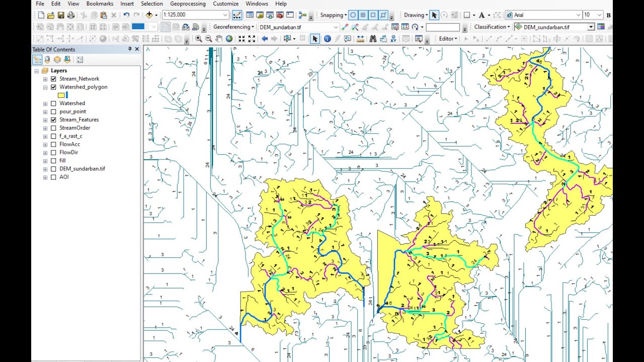This screenshot has width=644, height=362.
Task: Select the Zoom Out tool
Action: [x=208, y=39]
